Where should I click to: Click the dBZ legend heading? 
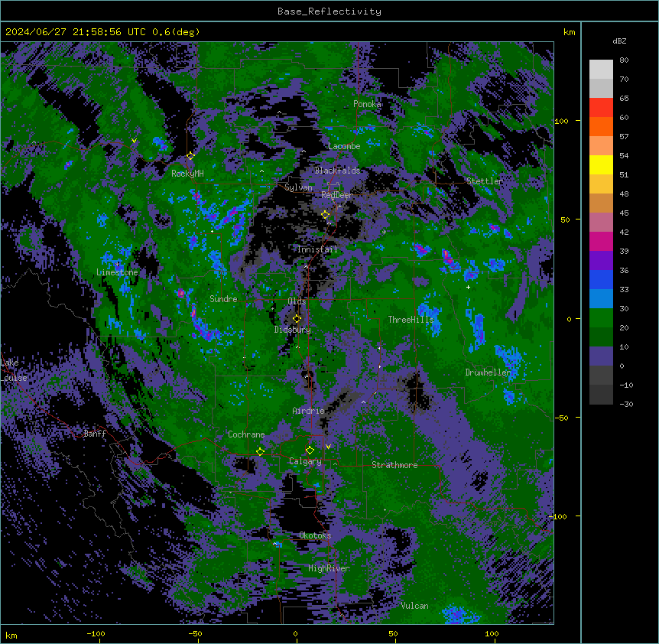[619, 41]
